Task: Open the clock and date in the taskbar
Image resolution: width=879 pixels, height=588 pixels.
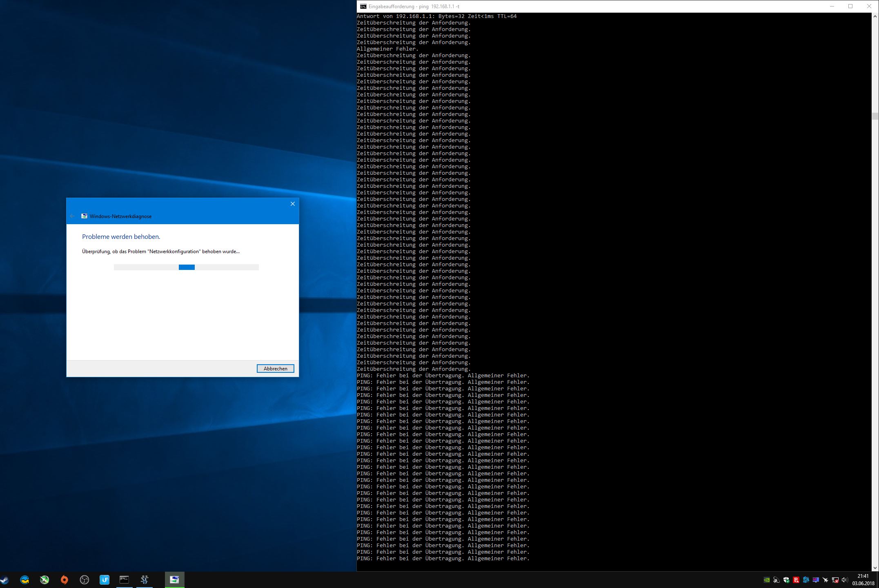Action: coord(863,580)
